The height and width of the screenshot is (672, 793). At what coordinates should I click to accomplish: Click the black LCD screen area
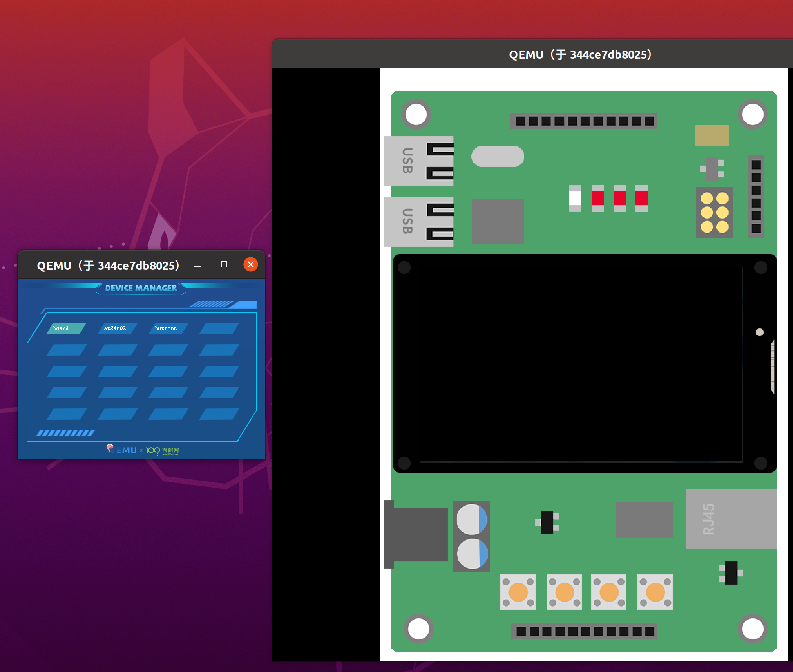tap(581, 364)
